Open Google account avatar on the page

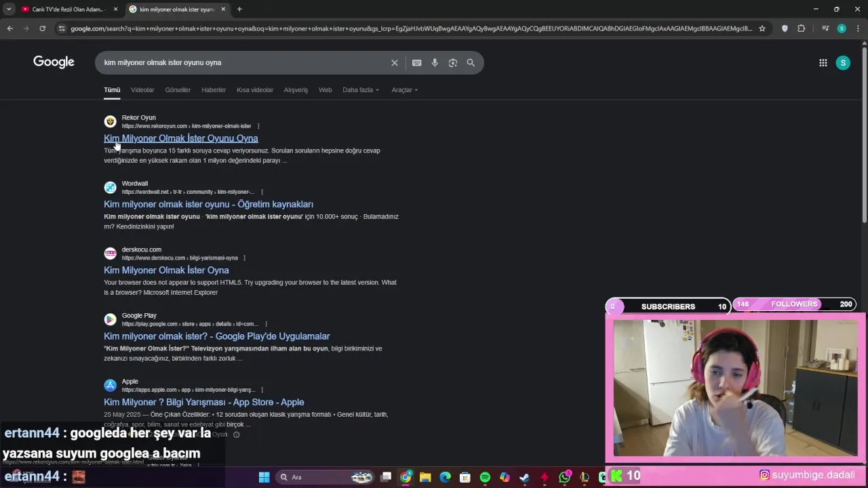843,62
